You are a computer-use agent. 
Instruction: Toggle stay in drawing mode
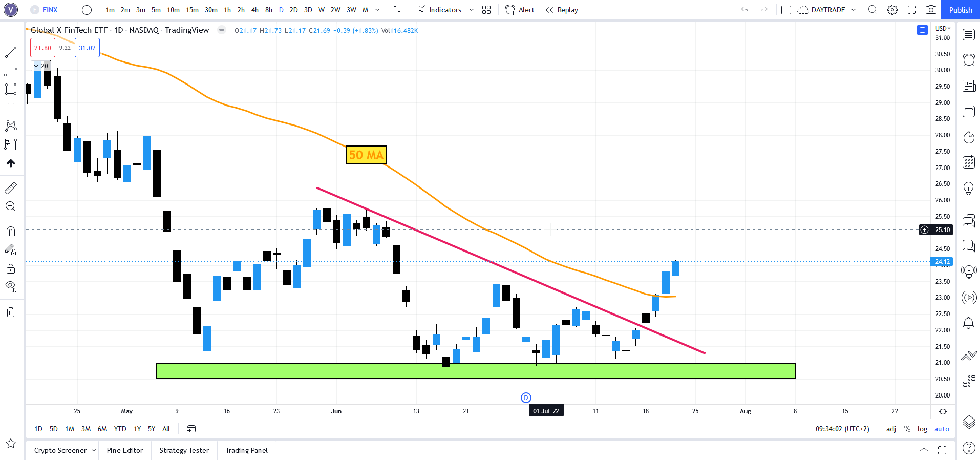pos(11,250)
